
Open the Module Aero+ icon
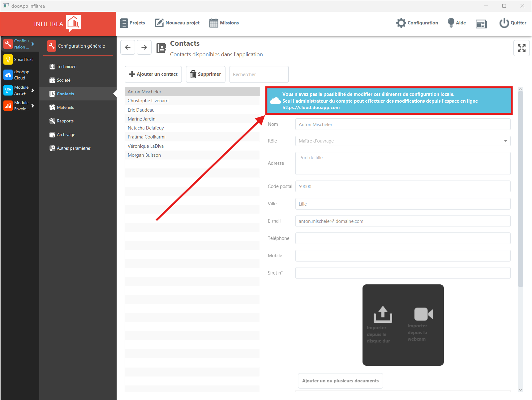pos(8,90)
